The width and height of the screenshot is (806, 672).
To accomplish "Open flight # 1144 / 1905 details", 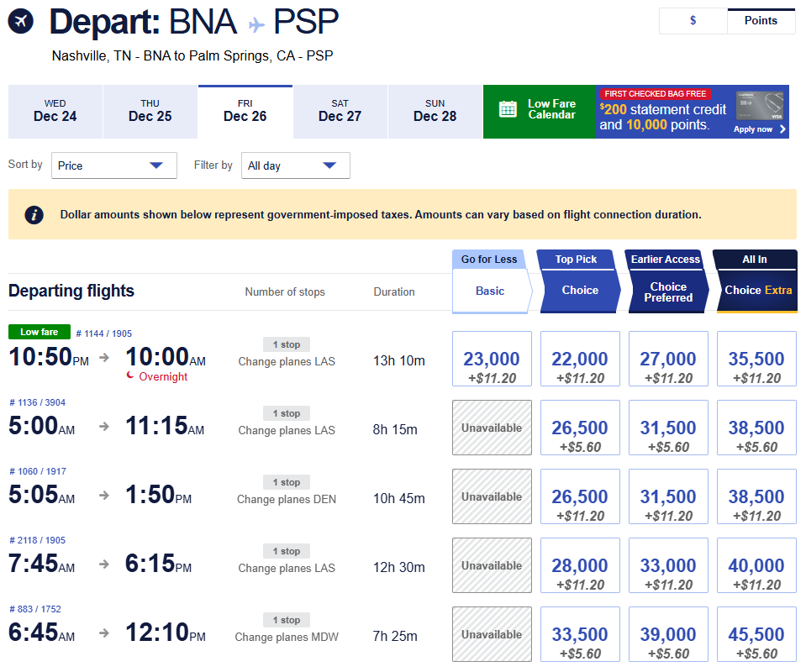I will (x=104, y=333).
